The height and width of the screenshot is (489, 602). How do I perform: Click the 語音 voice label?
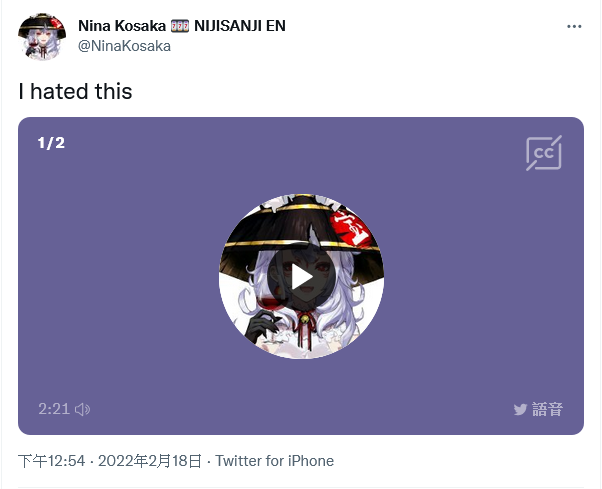tap(547, 409)
